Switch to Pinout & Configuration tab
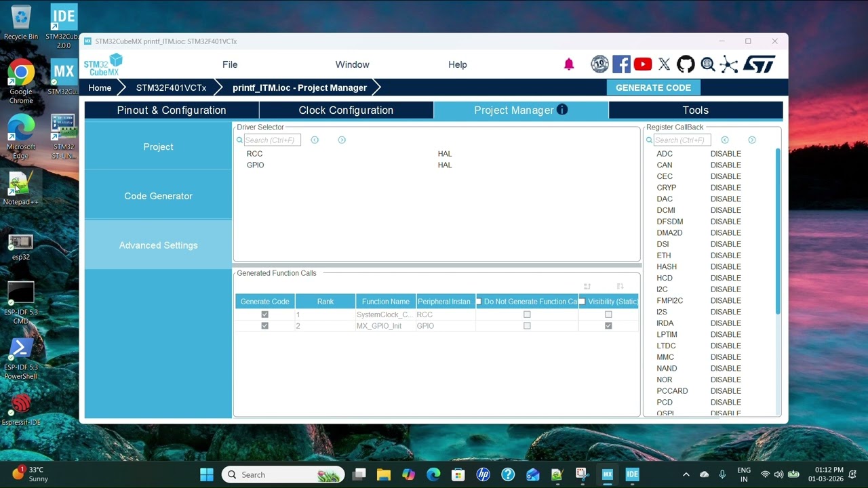This screenshot has width=868, height=488. tap(172, 110)
